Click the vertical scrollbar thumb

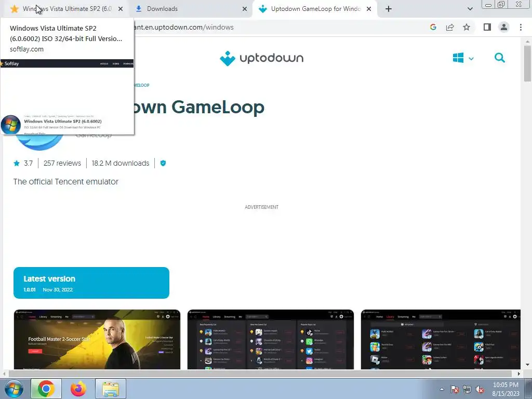[x=527, y=63]
